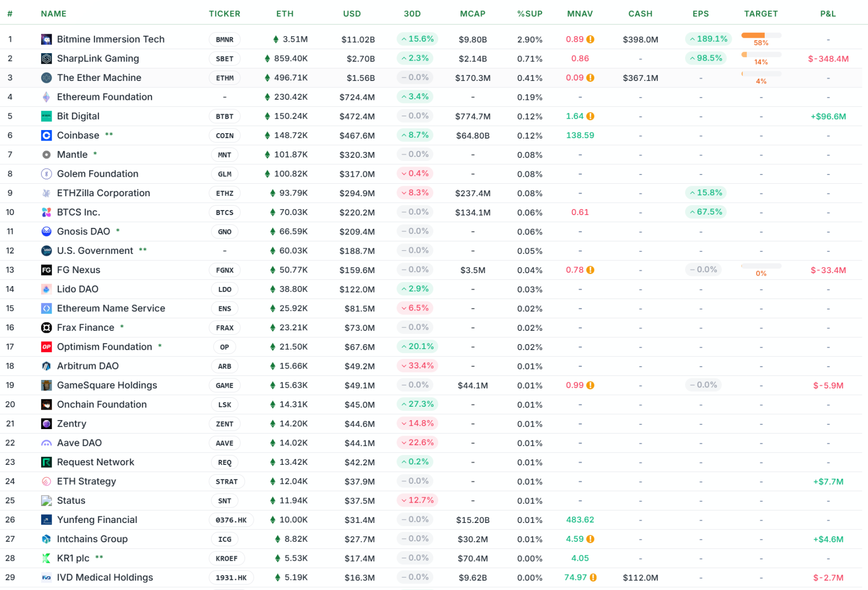Open the SharpLink Gaming name link
This screenshot has height=590, width=868.
point(98,58)
